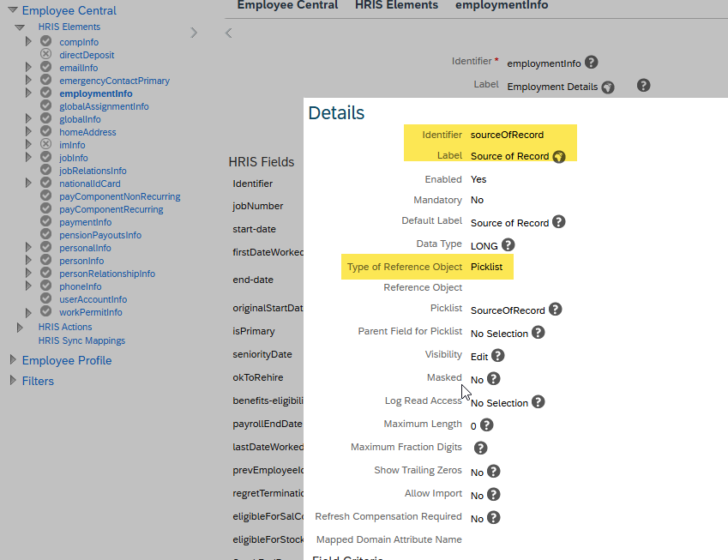Select okToRehire in HRIS Fields list

pos(258,377)
